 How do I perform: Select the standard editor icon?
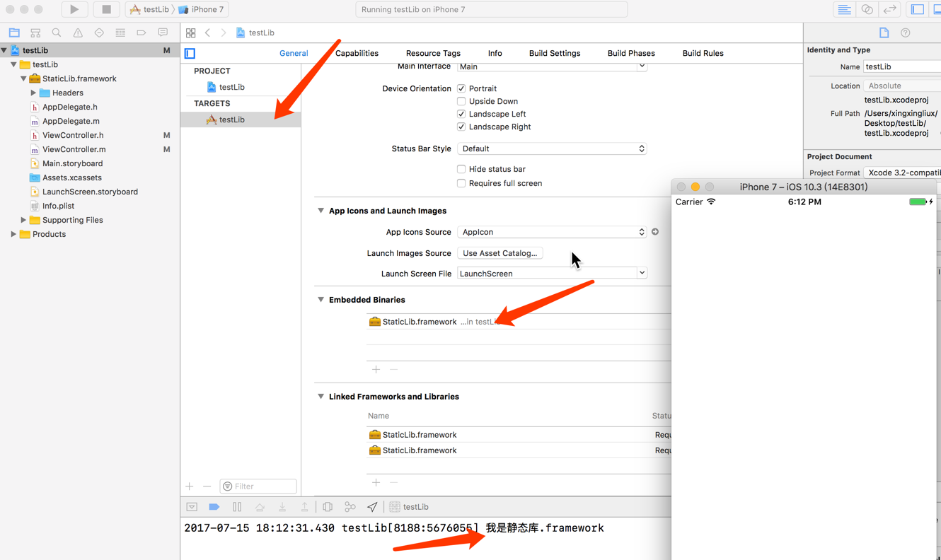point(844,9)
